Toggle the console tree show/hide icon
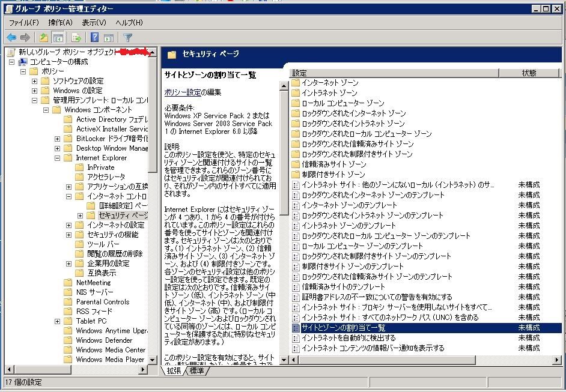 coord(58,37)
